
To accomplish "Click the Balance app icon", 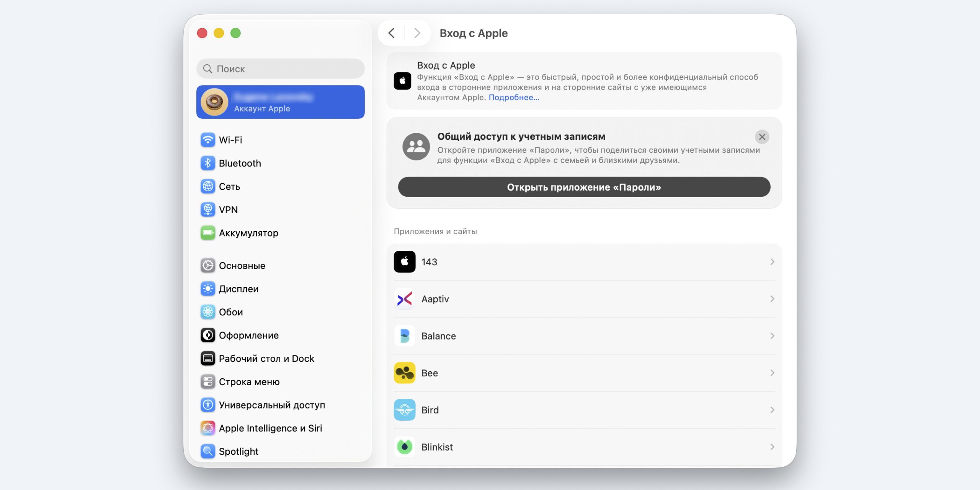I will coord(405,336).
